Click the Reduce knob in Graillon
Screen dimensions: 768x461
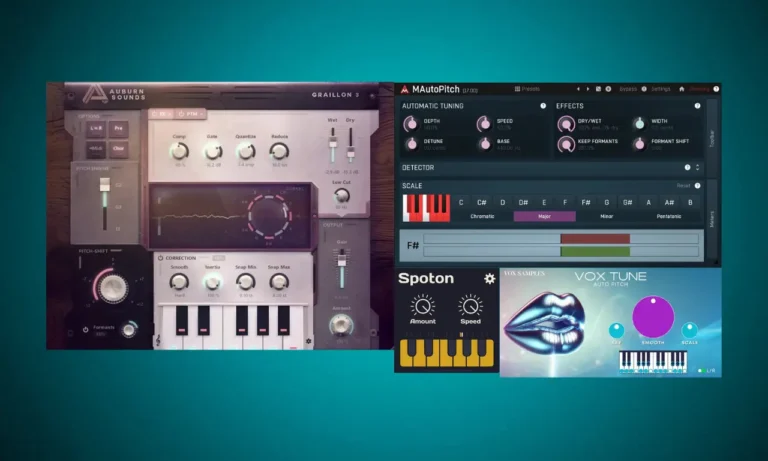[x=279, y=151]
